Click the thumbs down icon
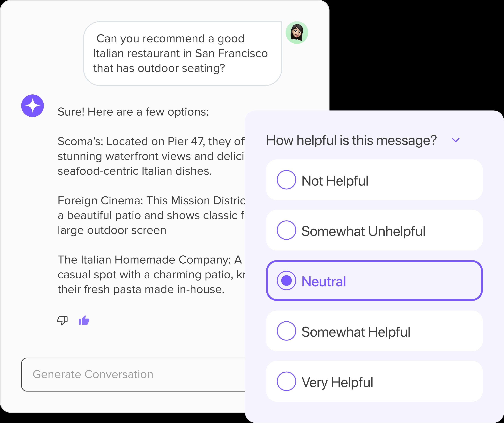The width and height of the screenshot is (504, 423). [62, 320]
